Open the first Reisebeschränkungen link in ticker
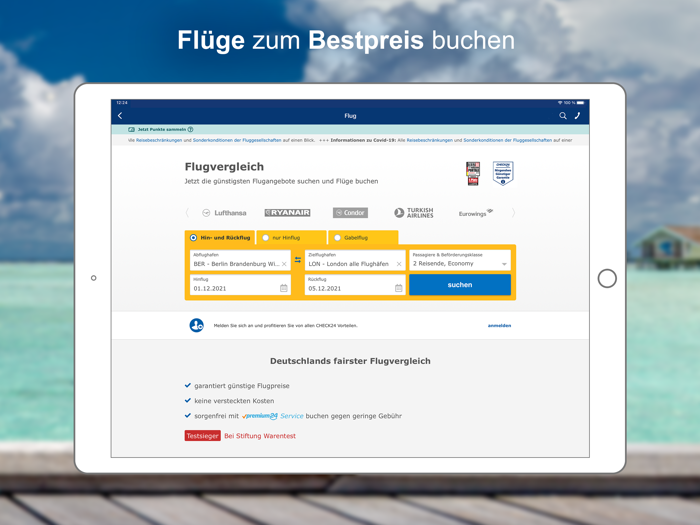This screenshot has width=700, height=525. (x=159, y=140)
